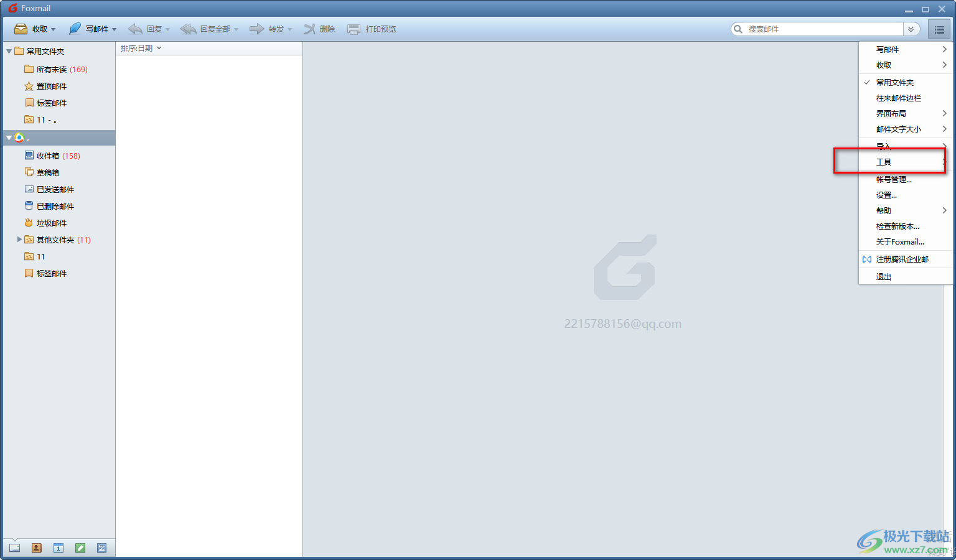Click 帐号管理... in the menu
Screen dimensions: 956x560
906,179
